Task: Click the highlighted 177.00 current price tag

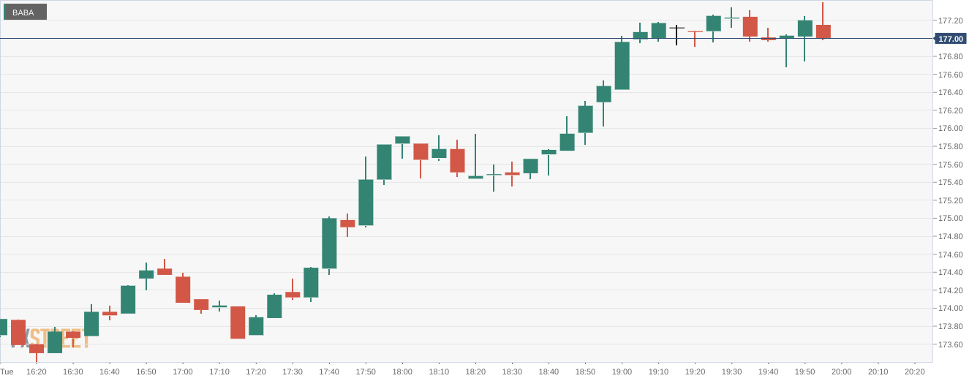Action: pos(951,39)
